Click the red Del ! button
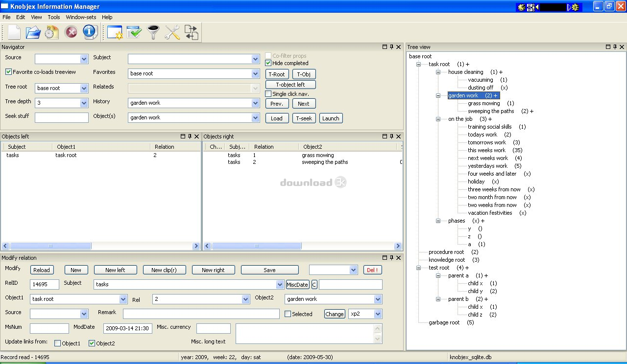This screenshot has height=364, width=627. [x=373, y=270]
